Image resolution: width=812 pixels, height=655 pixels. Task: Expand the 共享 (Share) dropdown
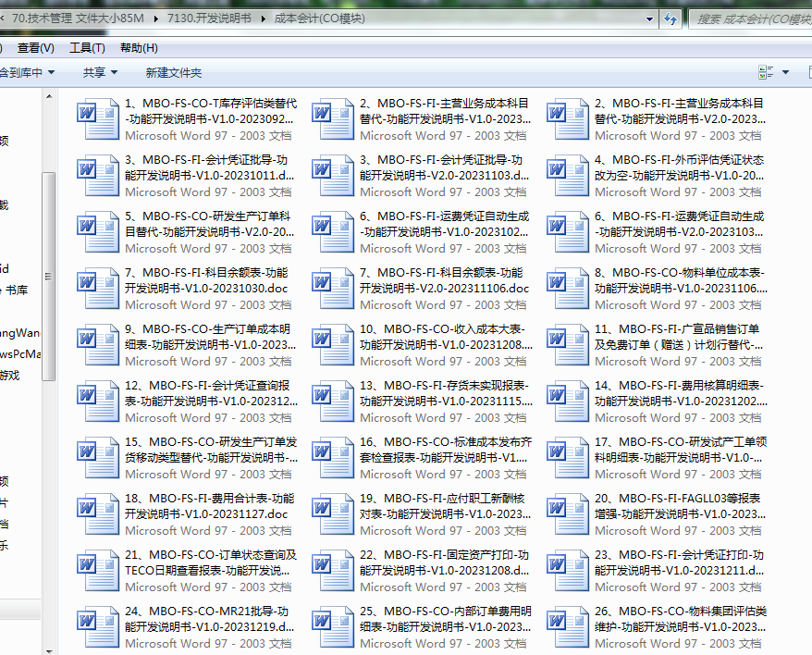(x=100, y=72)
